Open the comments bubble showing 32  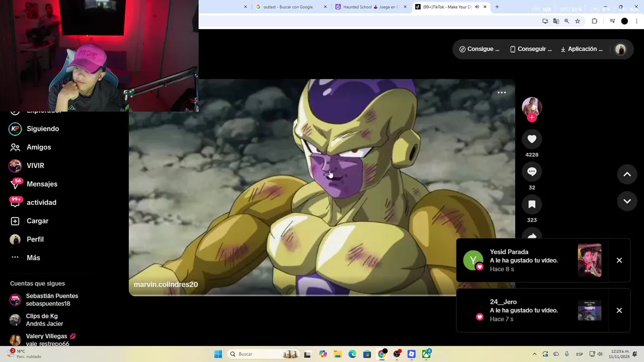coord(532,171)
